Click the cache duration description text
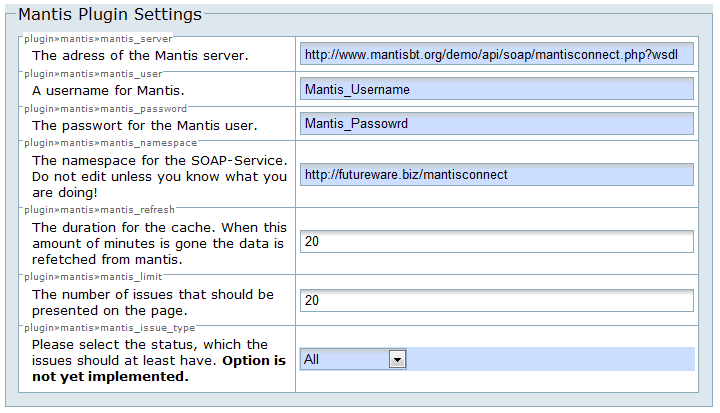 (159, 244)
